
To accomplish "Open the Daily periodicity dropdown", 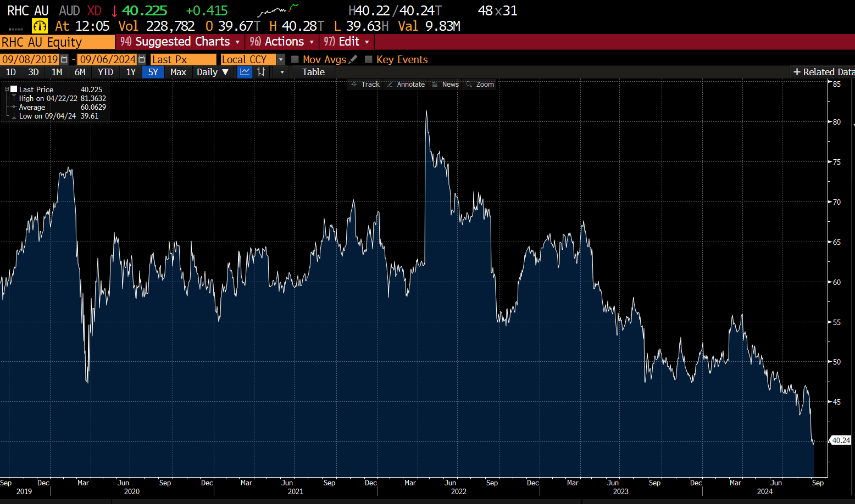I will coord(213,72).
